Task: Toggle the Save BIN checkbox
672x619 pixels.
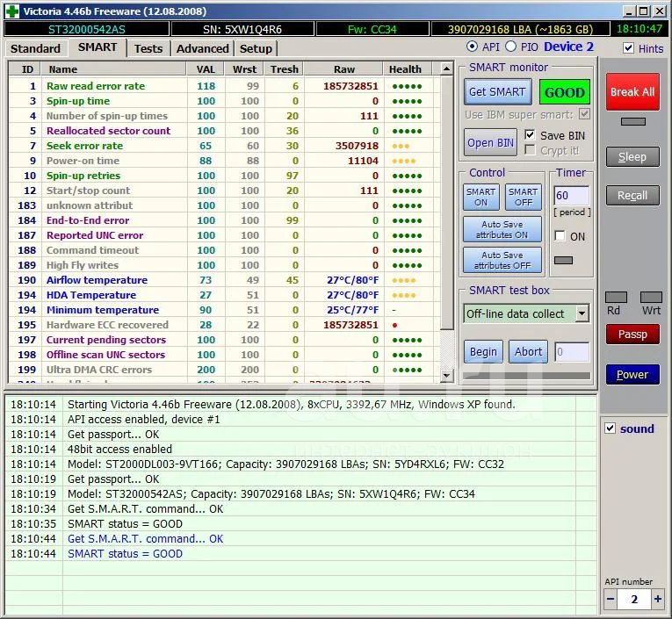Action: 531,135
